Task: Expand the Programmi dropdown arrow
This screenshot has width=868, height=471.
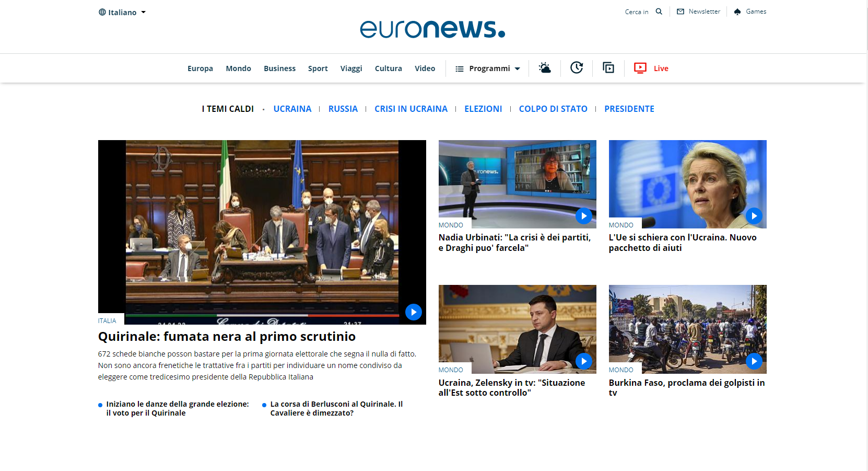Action: (x=518, y=68)
